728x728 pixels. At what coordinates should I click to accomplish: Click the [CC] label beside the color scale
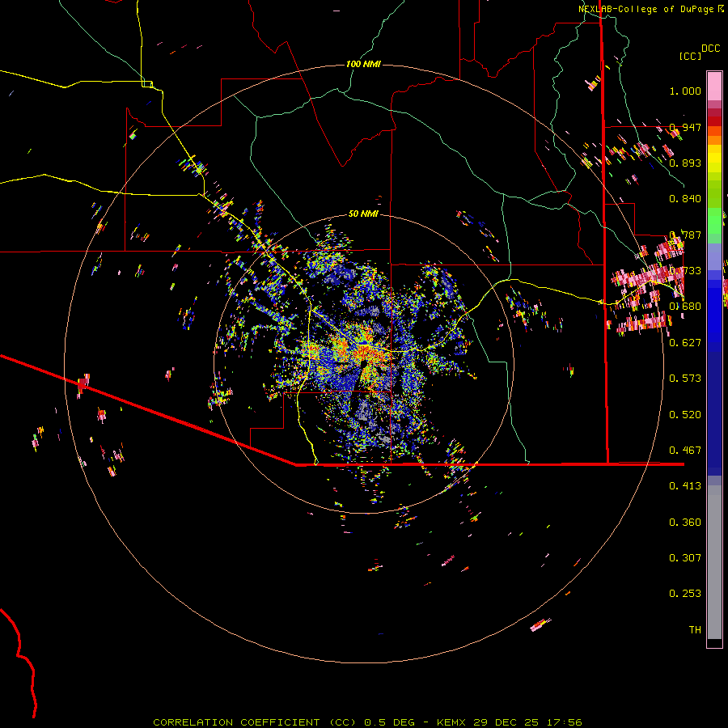pos(690,56)
